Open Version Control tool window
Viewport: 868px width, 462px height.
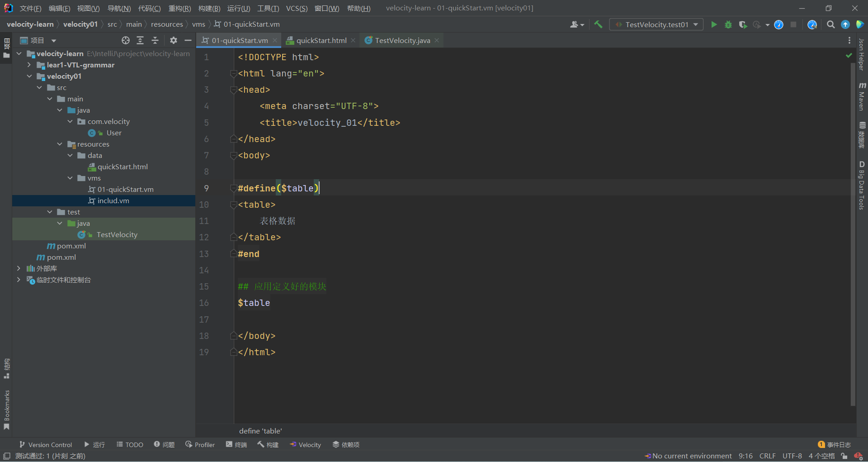click(x=45, y=445)
